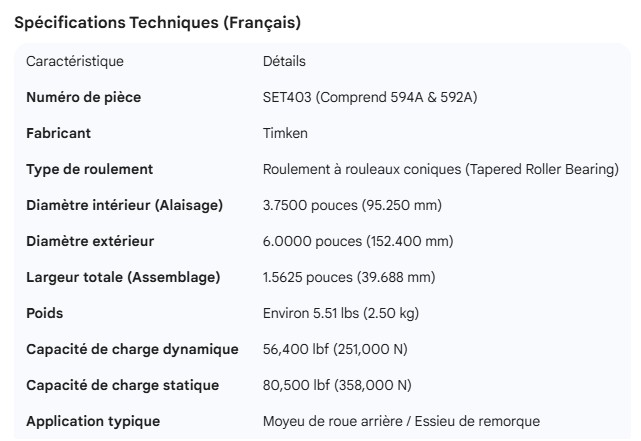Click the "Diamètre intérieur (Alaisage)" label
Image resolution: width=641 pixels, height=441 pixels.
coord(124,206)
